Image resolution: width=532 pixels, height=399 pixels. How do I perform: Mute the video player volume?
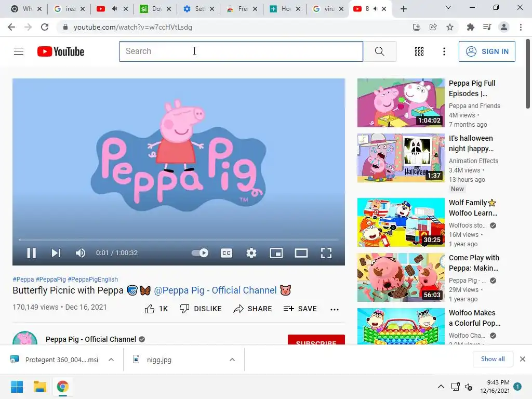(81, 253)
